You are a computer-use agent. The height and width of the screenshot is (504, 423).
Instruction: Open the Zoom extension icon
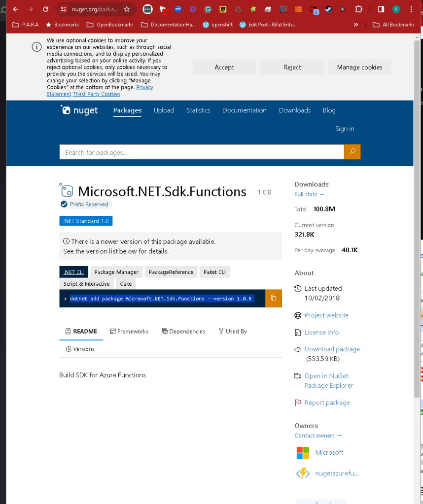point(178,9)
